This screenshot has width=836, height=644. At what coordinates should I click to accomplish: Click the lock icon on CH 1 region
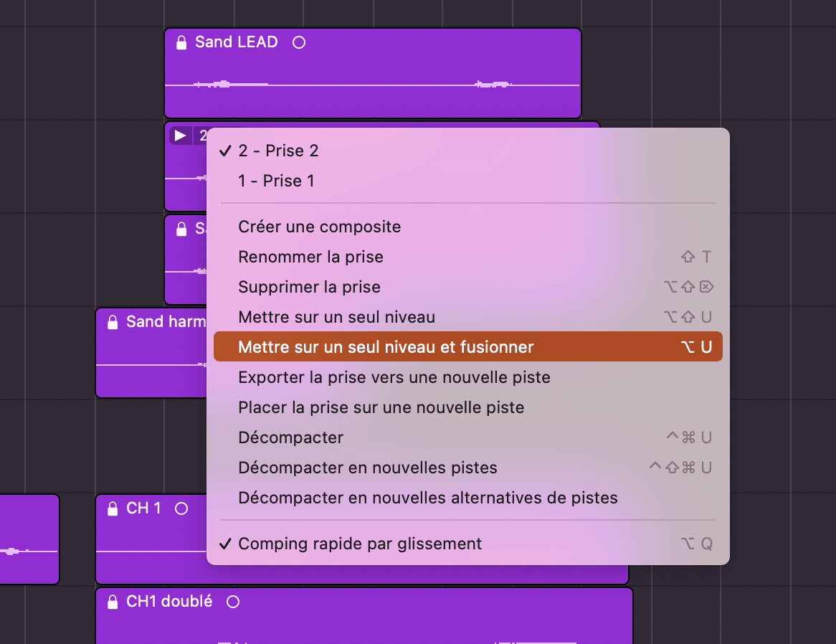(x=113, y=508)
